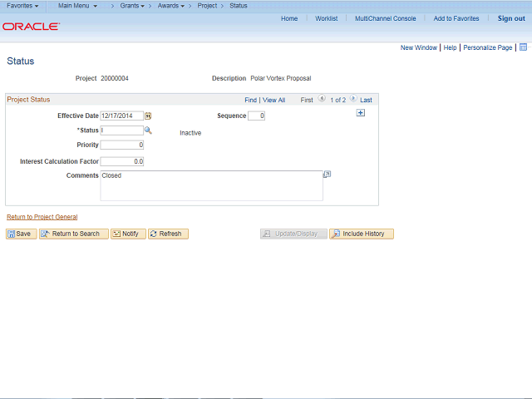
Task: Click Find in Project Status header
Action: coord(250,100)
